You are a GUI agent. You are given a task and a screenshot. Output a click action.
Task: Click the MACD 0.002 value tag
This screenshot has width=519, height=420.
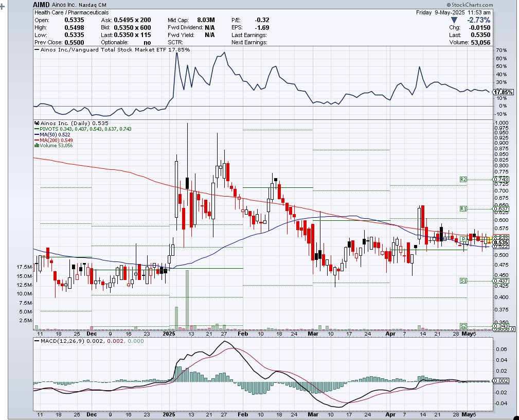[x=501, y=380]
